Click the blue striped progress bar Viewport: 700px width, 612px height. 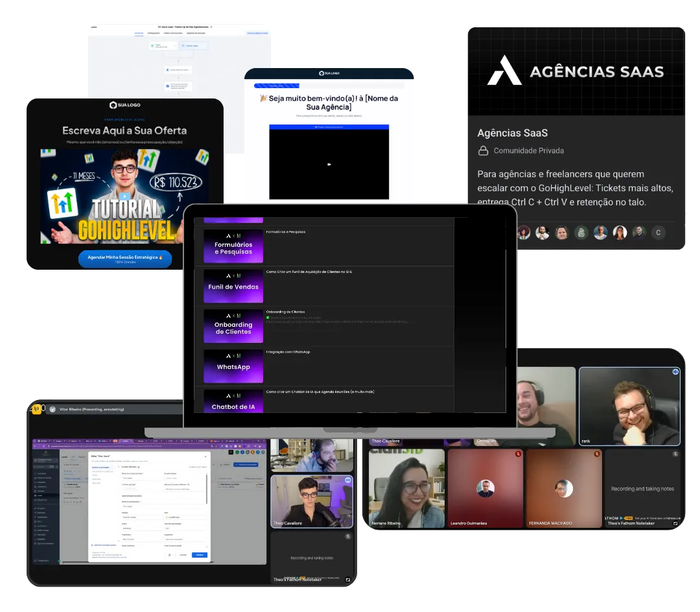(277, 86)
